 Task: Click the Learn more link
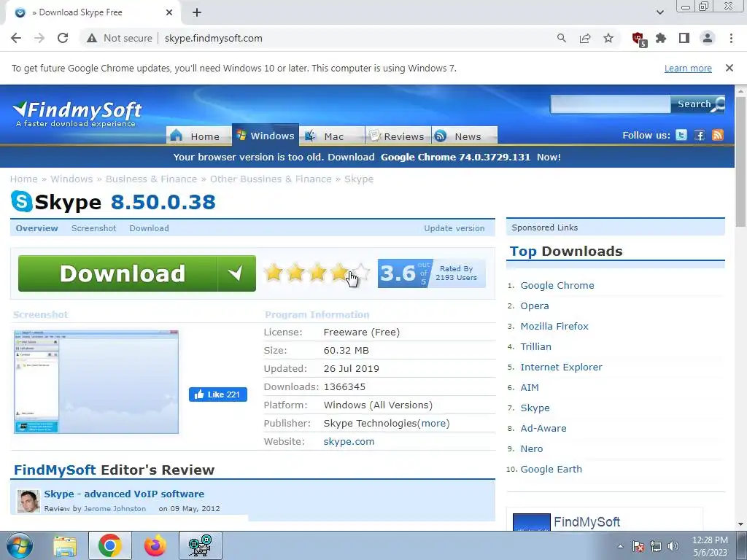(x=688, y=68)
